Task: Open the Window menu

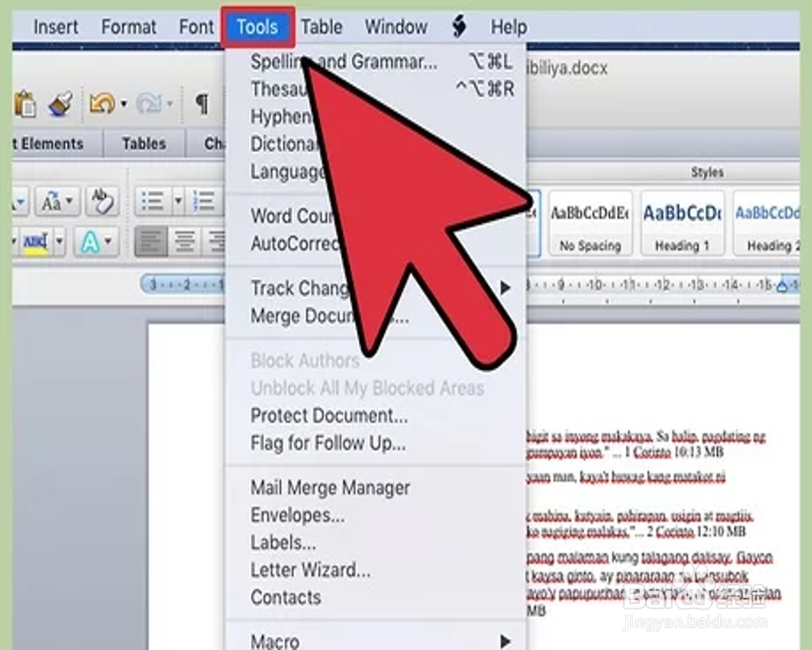Action: 396,27
